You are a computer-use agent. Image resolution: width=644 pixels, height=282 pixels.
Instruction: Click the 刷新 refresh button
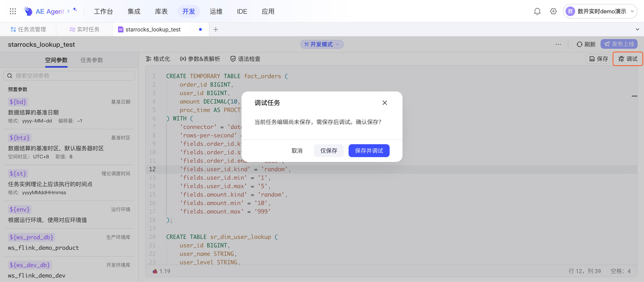point(586,44)
